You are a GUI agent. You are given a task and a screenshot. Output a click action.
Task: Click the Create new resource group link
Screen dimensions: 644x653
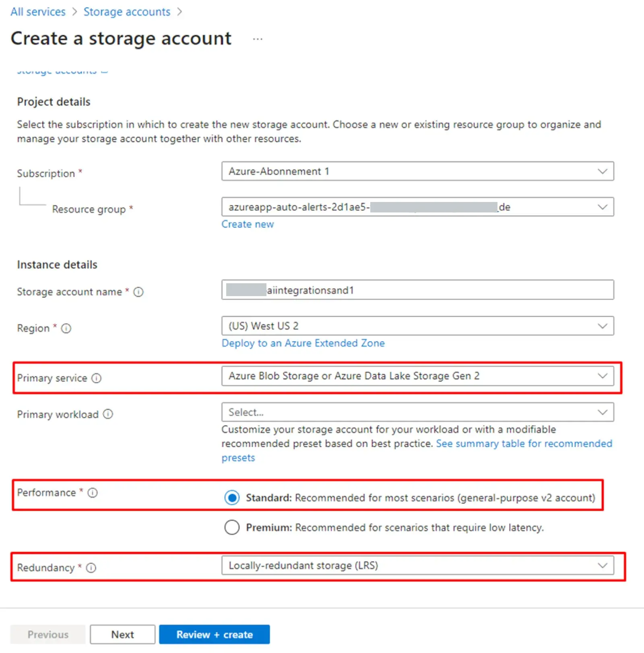[248, 224]
